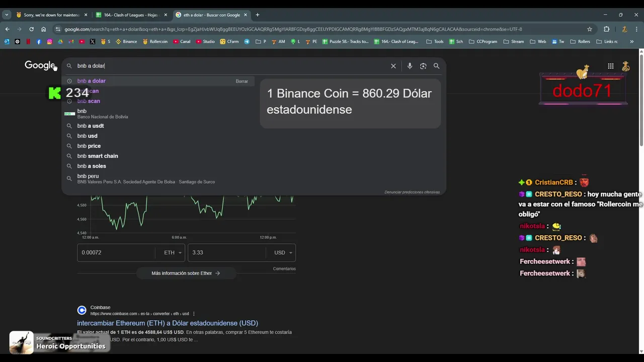The height and width of the screenshot is (362, 644).
Task: Open the Rollercoin bookmark
Action: (x=155, y=42)
